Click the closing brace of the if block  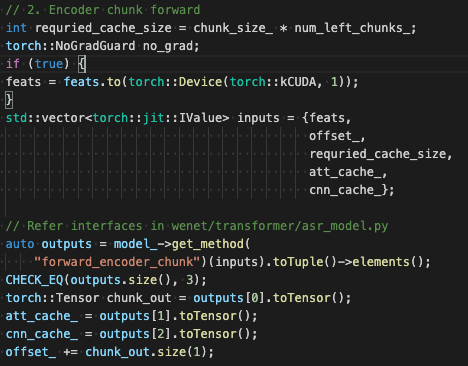click(9, 100)
